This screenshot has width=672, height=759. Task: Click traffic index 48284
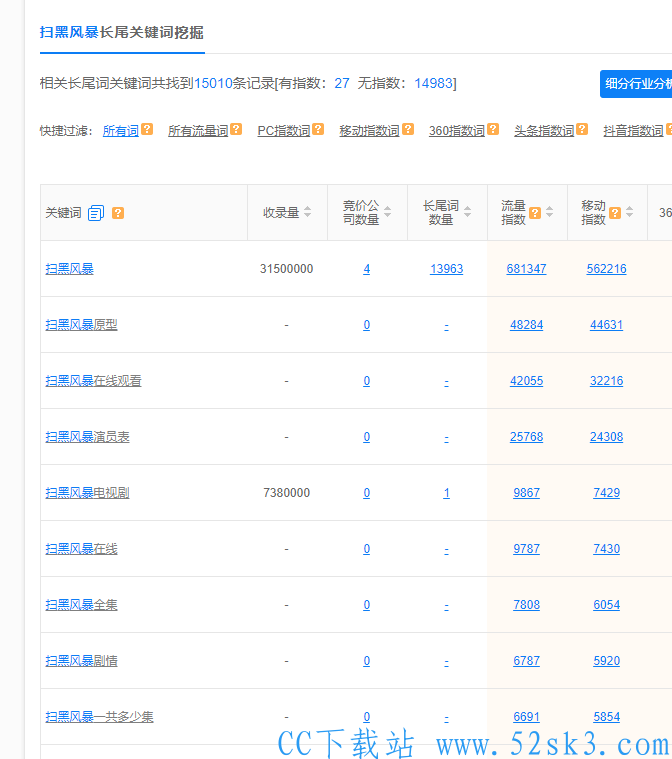526,325
